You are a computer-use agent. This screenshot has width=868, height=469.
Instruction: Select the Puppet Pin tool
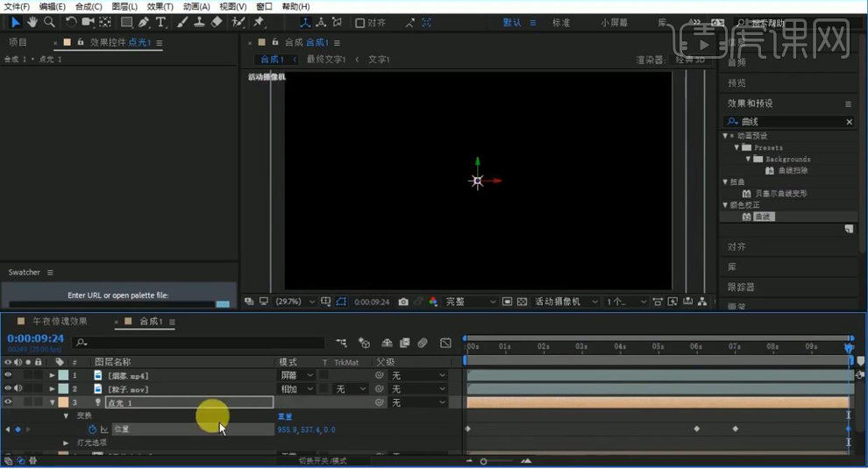[x=259, y=22]
